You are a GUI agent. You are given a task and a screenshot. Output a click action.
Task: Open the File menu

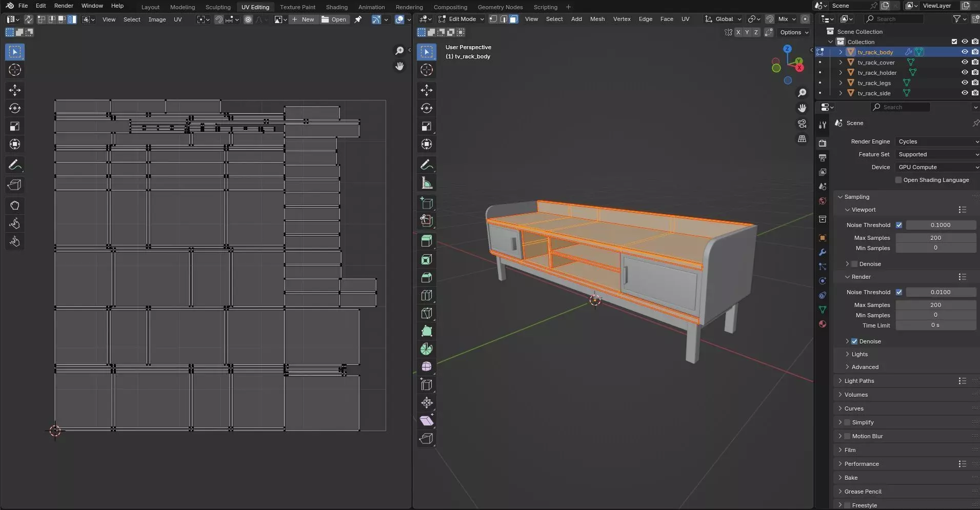coord(23,6)
